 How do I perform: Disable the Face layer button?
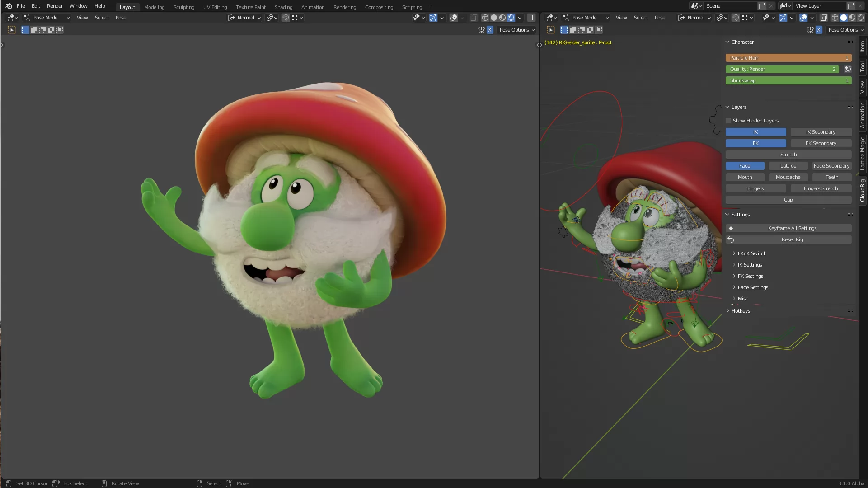click(x=745, y=166)
